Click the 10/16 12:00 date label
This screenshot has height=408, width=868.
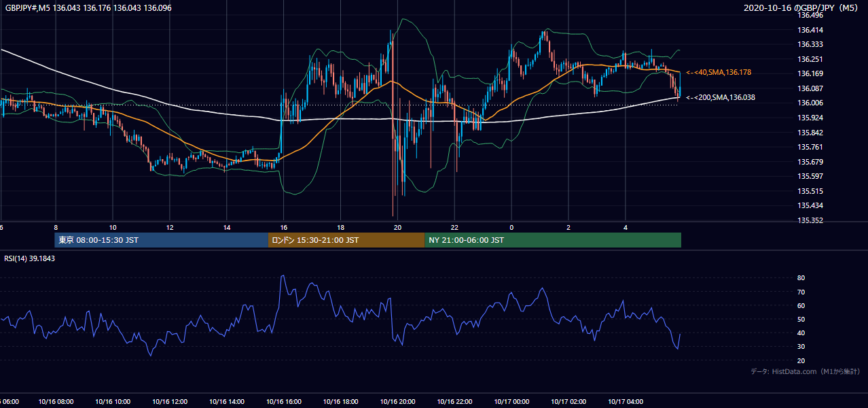(170, 402)
